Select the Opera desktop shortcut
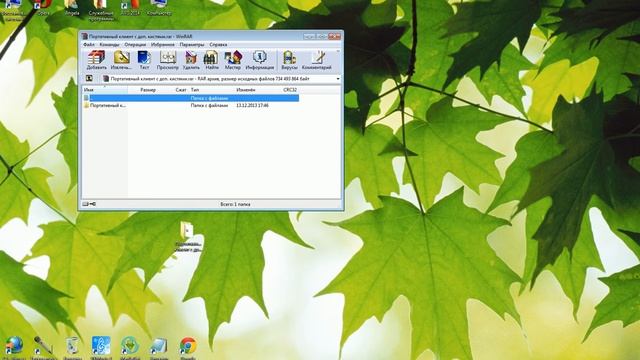640x360 pixels. tap(43, 7)
